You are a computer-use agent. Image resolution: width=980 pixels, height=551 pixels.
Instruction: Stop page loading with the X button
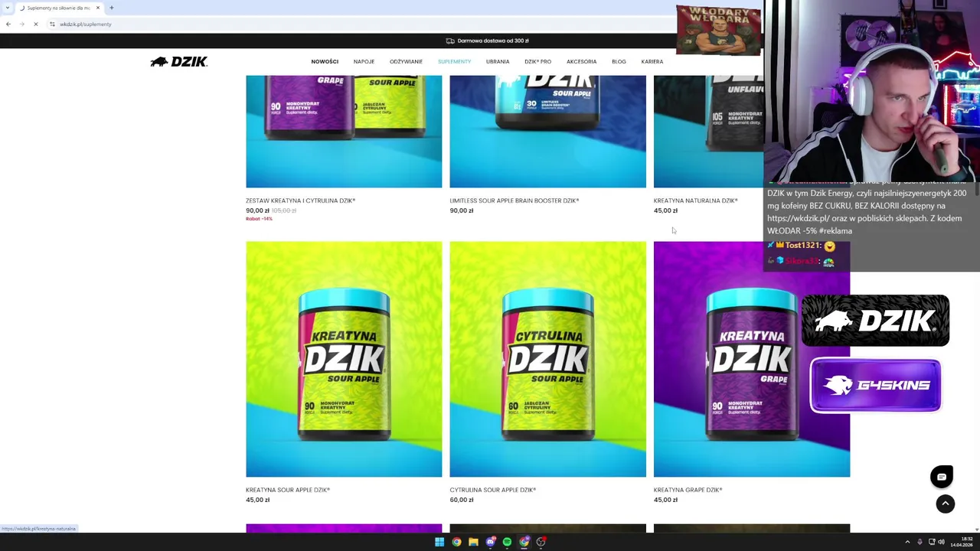click(35, 24)
